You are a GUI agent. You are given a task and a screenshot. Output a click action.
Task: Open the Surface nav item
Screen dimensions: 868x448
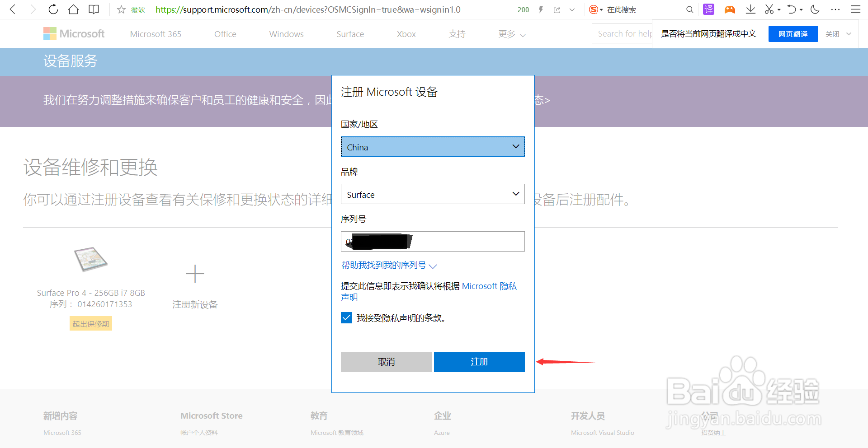pyautogui.click(x=350, y=34)
